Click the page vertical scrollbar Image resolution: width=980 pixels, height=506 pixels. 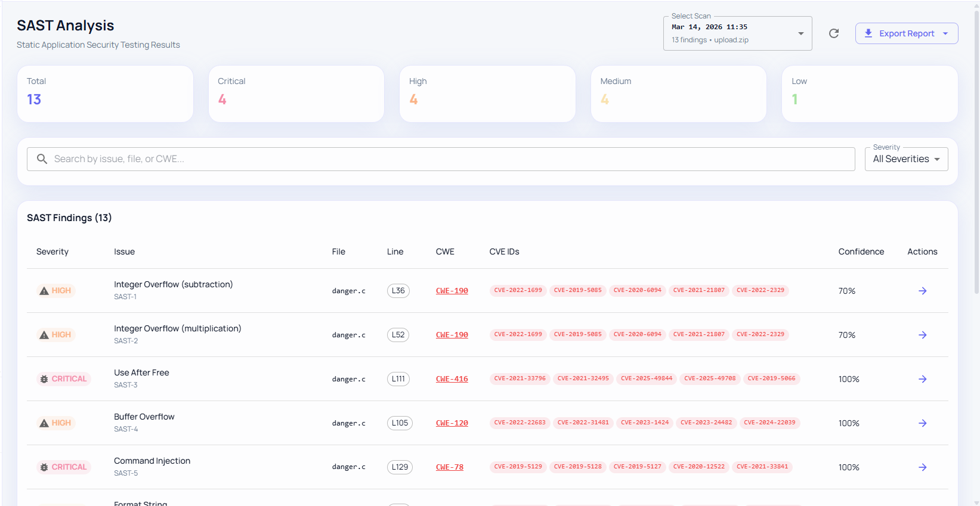click(x=976, y=149)
